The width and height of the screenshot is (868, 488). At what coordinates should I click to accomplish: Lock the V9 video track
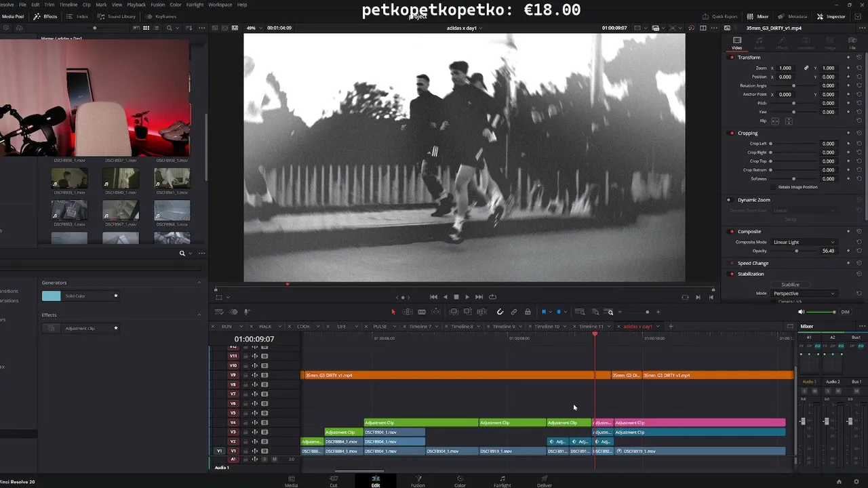click(x=245, y=375)
